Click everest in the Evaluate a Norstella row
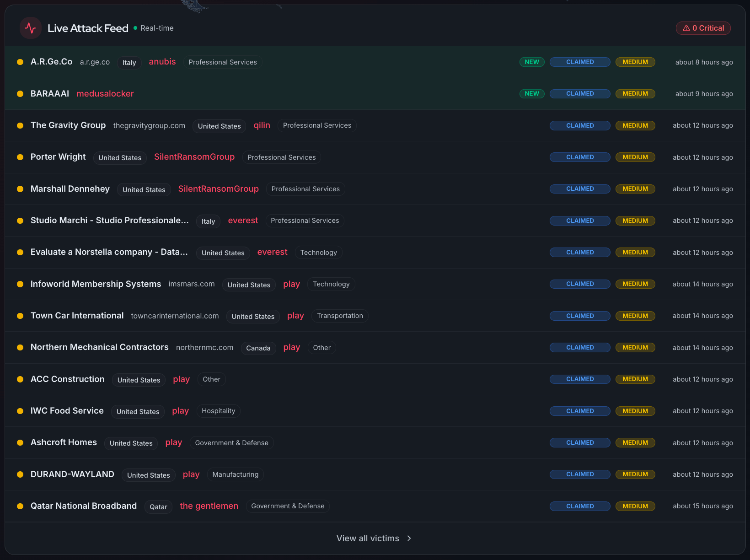 [x=272, y=252]
